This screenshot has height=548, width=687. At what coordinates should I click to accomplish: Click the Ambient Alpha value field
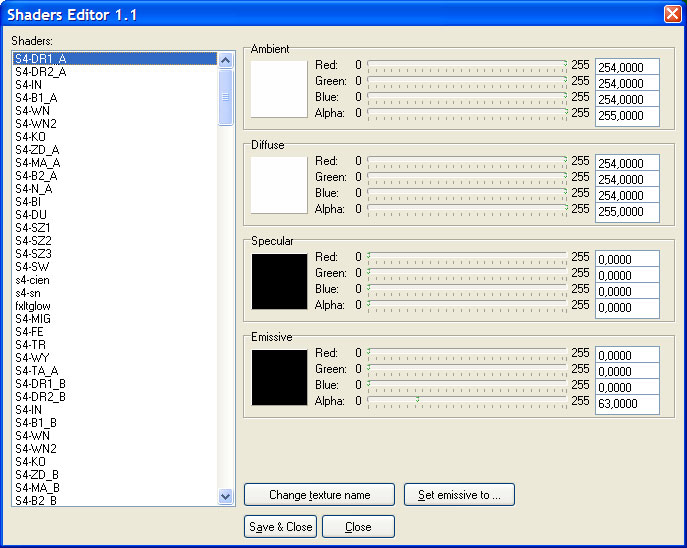(x=627, y=115)
